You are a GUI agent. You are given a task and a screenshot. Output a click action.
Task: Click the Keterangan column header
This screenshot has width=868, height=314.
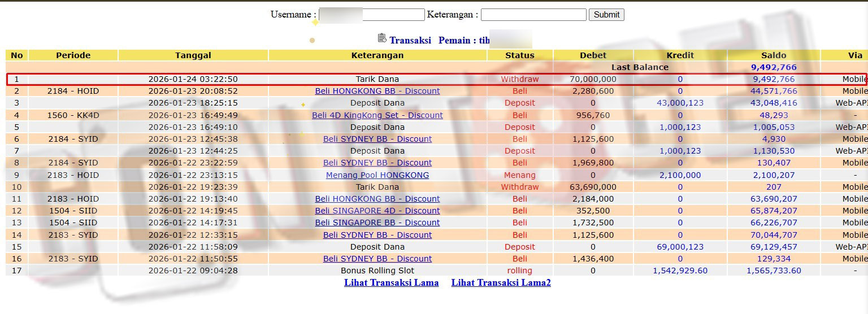pyautogui.click(x=377, y=55)
